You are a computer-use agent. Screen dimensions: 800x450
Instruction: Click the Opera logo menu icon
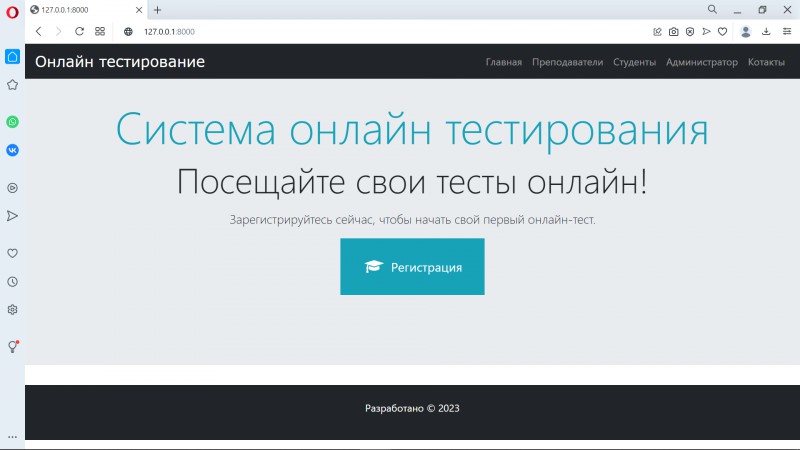(x=12, y=11)
